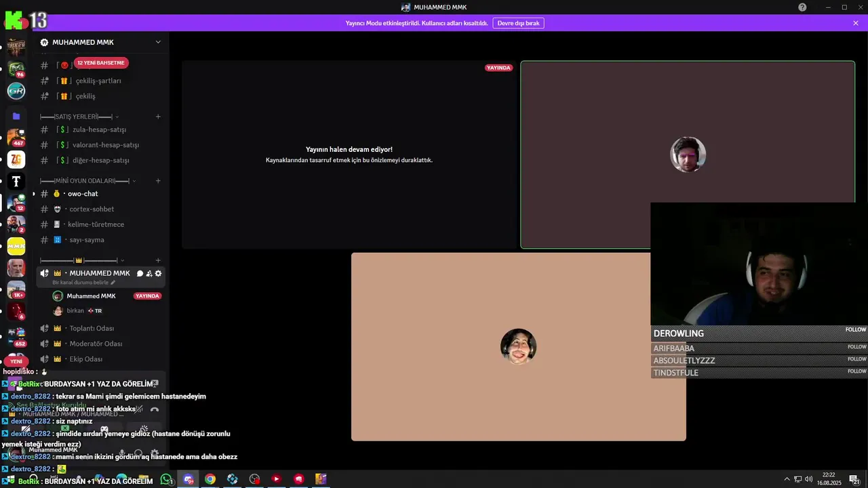Image resolution: width=868 pixels, height=488 pixels.
Task: Open the diğer-hesap-satışı channel
Action: point(101,161)
